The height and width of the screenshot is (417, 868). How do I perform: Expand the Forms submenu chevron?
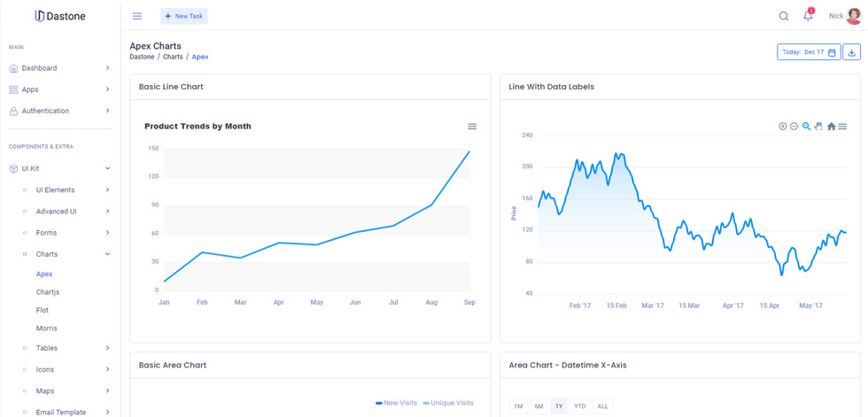pos(107,233)
